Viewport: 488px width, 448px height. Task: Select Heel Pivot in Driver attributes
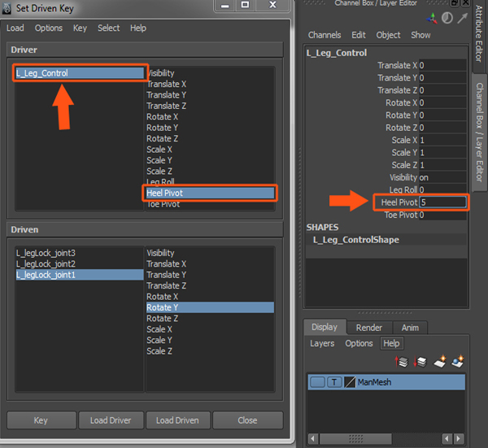[210, 194]
